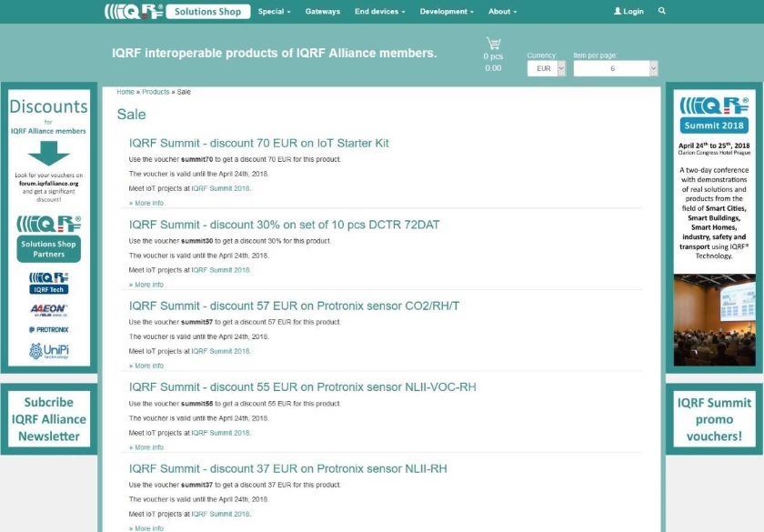Viewport: 764px width, 532px height.
Task: Open IQRF Summit 2018 link in summit30 offer
Action: (220, 270)
